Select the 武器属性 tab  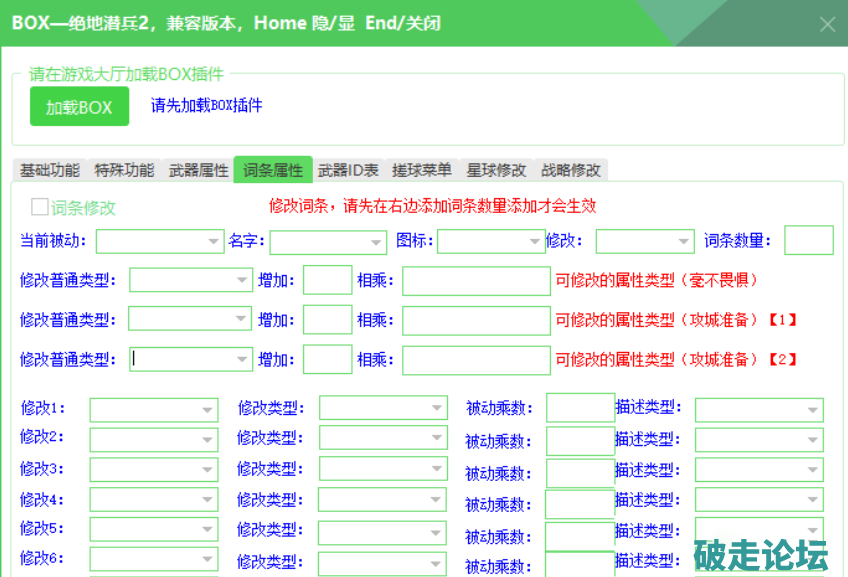pos(198,170)
